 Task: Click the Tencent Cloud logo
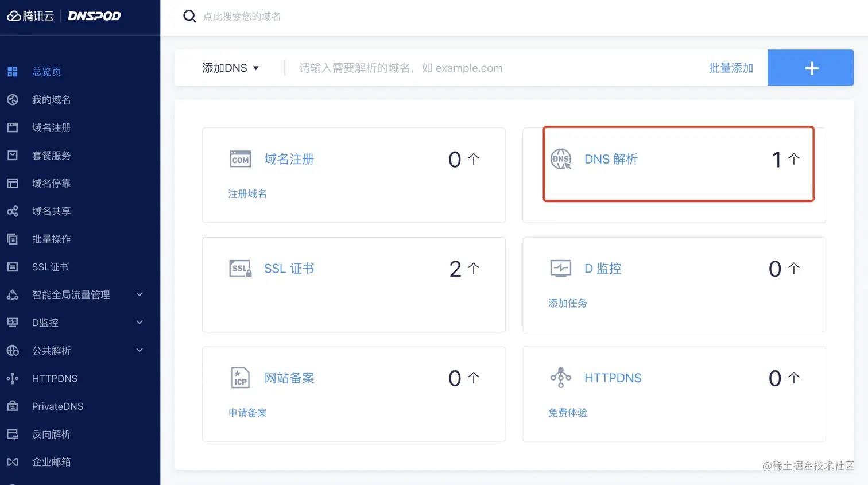click(x=30, y=16)
